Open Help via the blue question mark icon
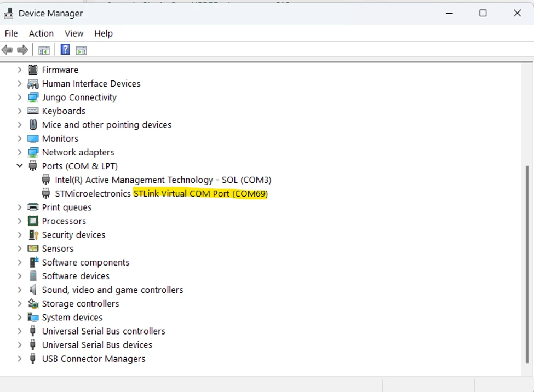Image resolution: width=534 pixels, height=392 pixels. [x=65, y=50]
